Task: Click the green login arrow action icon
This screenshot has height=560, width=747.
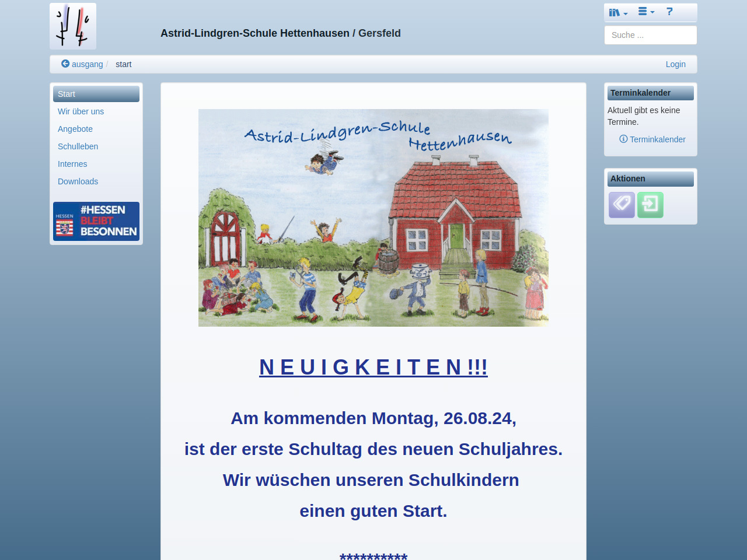Action: click(650, 205)
